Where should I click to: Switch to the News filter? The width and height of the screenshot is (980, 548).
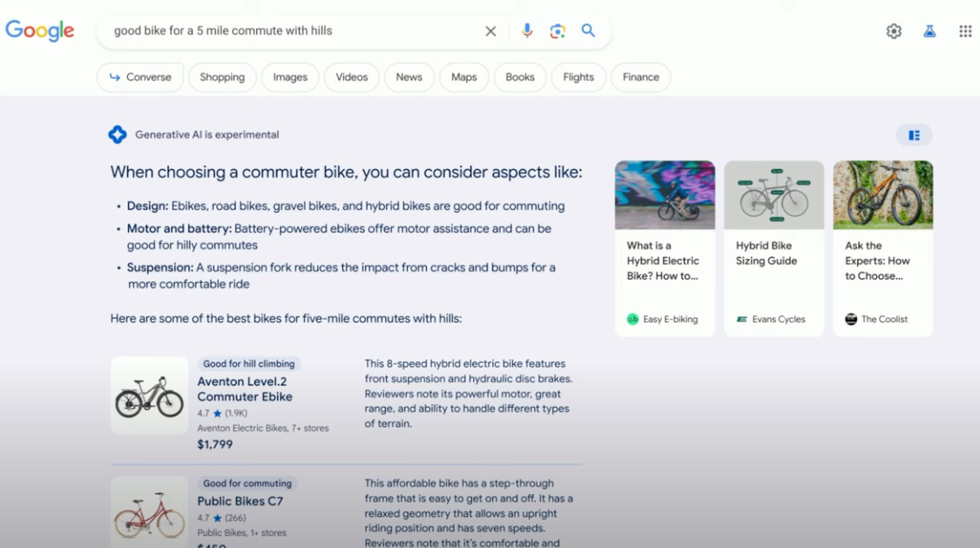409,77
